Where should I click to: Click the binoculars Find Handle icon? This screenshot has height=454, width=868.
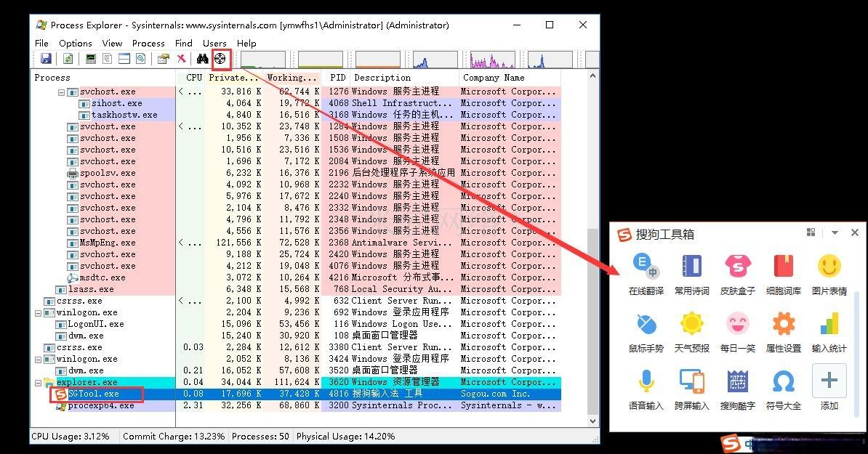point(202,59)
